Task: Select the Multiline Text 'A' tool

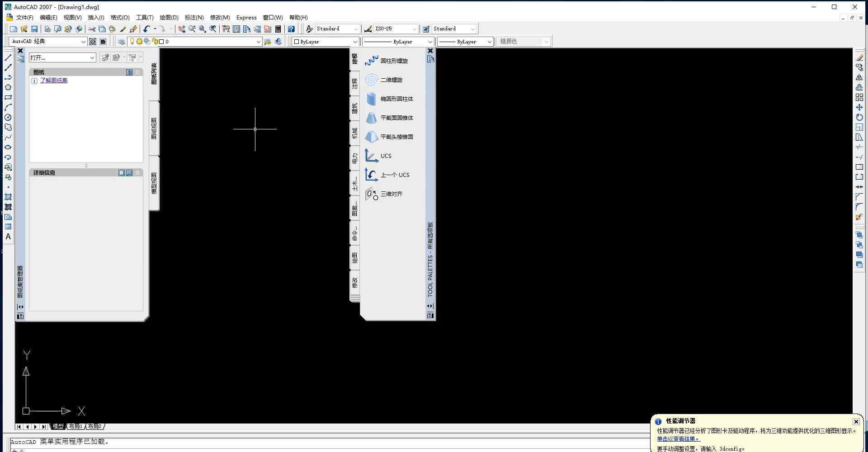Action: pos(8,237)
